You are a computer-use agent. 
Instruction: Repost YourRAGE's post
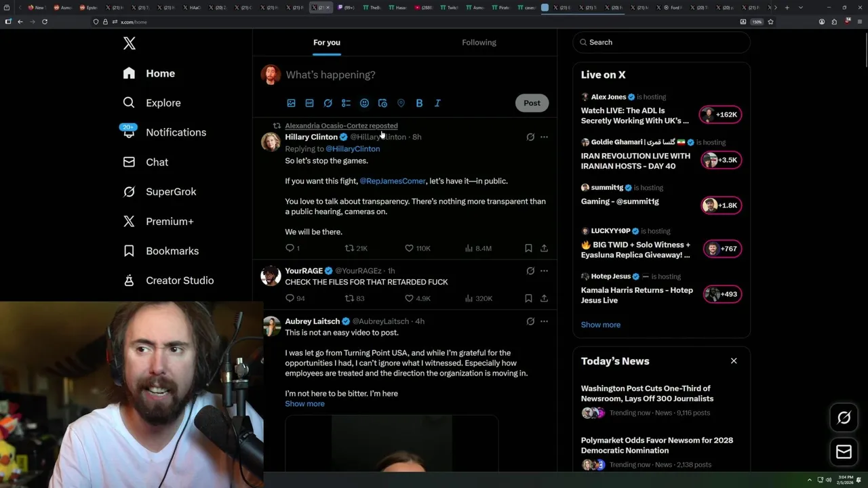pos(355,298)
